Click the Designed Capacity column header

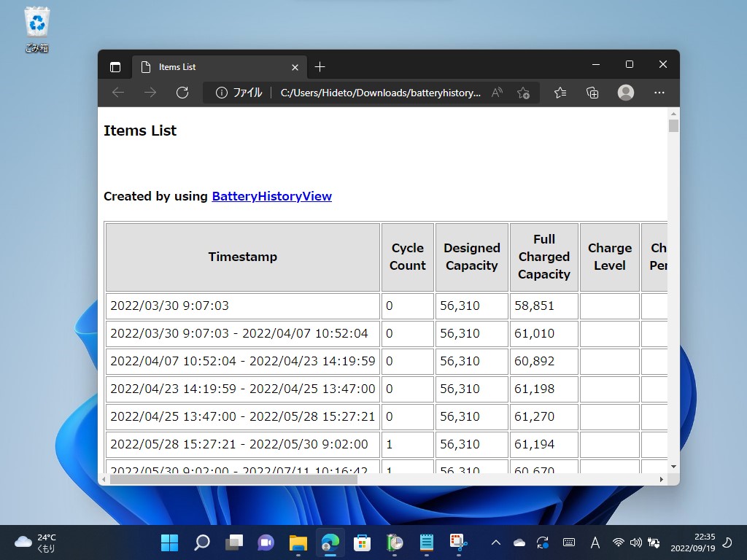(x=472, y=257)
